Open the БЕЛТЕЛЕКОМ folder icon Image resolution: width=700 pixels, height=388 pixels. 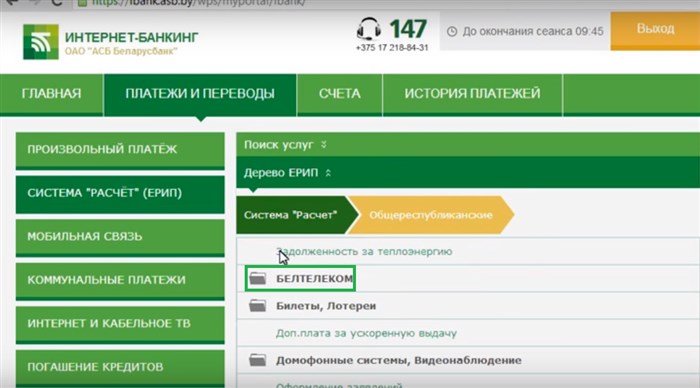pyautogui.click(x=258, y=278)
